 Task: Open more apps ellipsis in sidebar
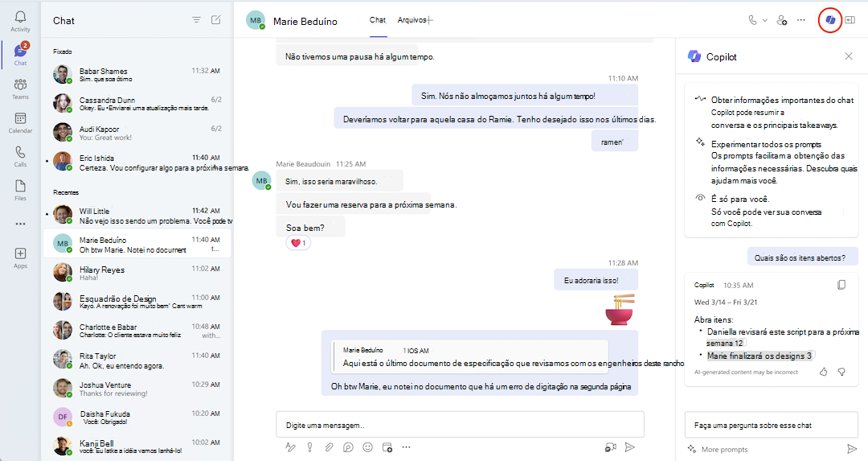[20, 224]
